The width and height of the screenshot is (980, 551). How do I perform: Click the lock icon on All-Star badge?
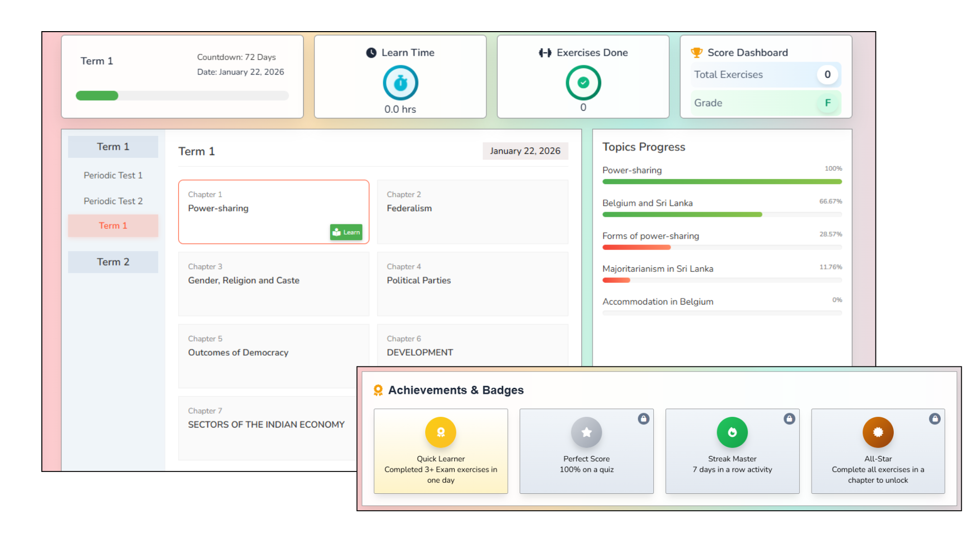935,419
